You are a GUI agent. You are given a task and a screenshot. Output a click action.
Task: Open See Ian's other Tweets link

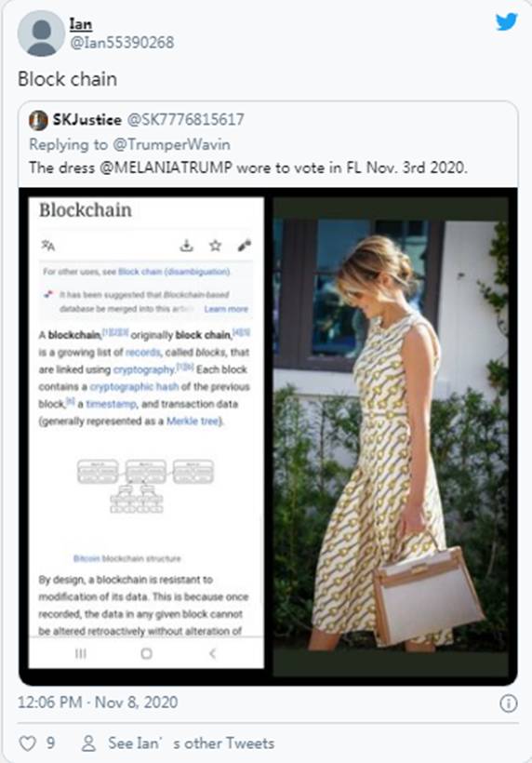(191, 743)
